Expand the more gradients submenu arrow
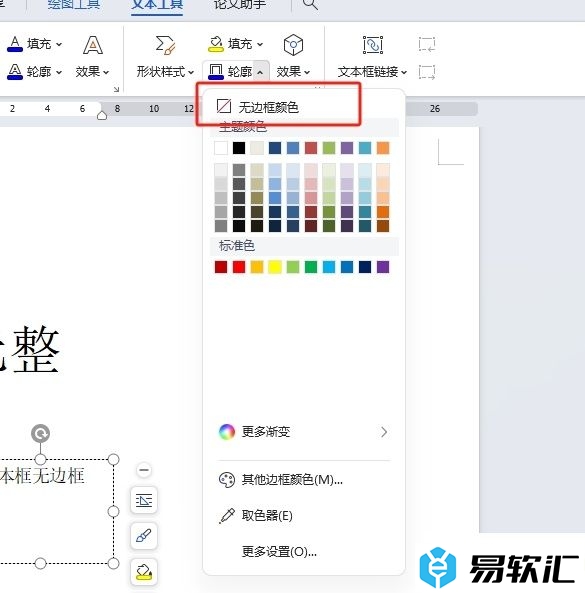The height and width of the screenshot is (593, 585). point(384,432)
